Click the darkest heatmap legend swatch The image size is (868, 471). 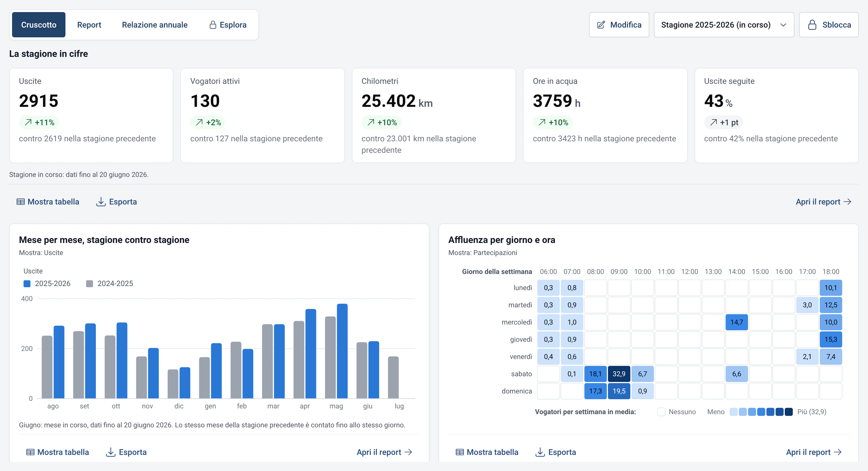[x=788, y=412]
